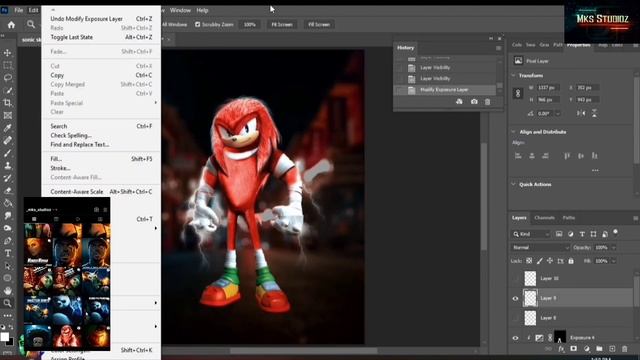The image size is (640, 360).
Task: Choose Fill... from Edit menu
Action: 101,159
